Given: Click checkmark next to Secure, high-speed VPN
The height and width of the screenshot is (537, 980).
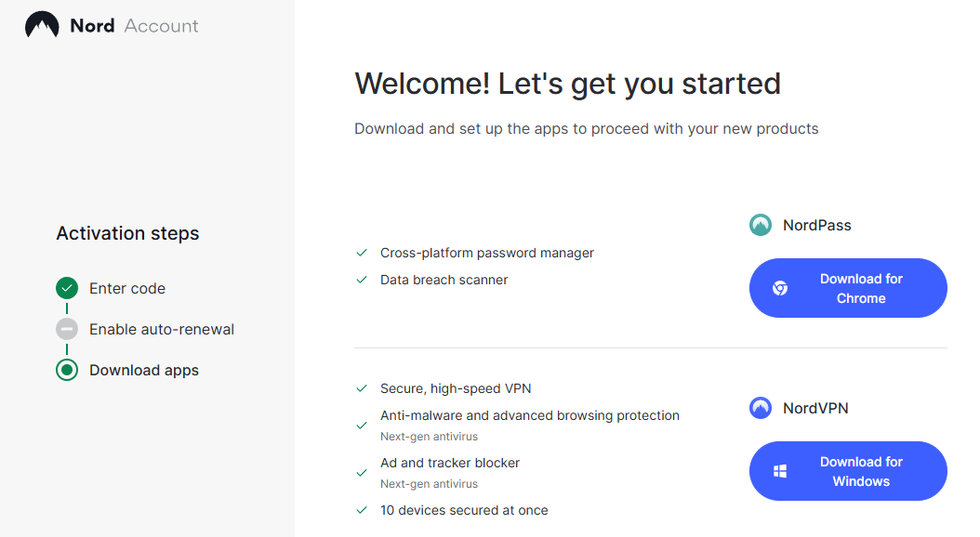Looking at the screenshot, I should coord(362,388).
